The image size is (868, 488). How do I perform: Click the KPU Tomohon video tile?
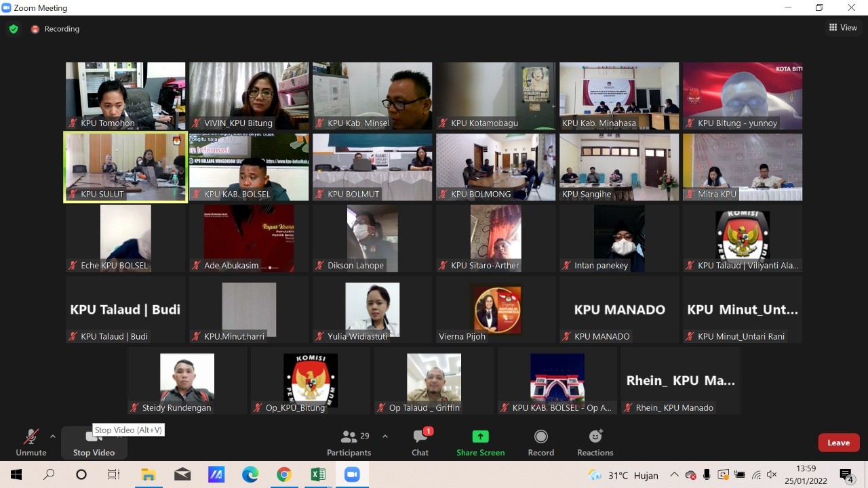125,96
